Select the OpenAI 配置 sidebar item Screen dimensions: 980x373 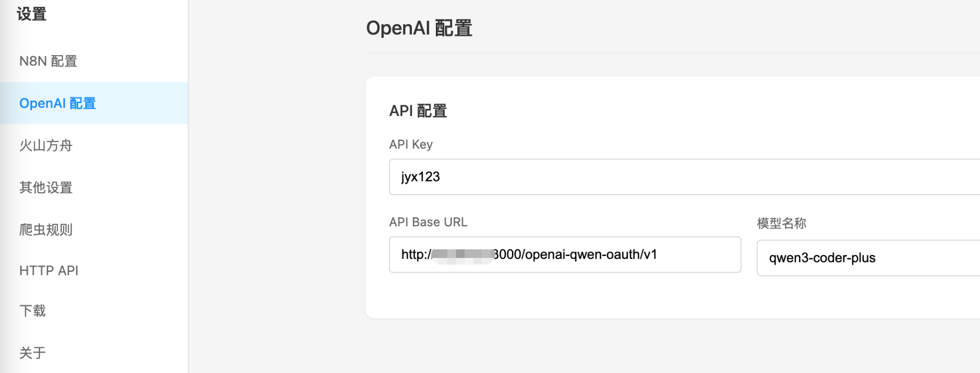pos(57,103)
